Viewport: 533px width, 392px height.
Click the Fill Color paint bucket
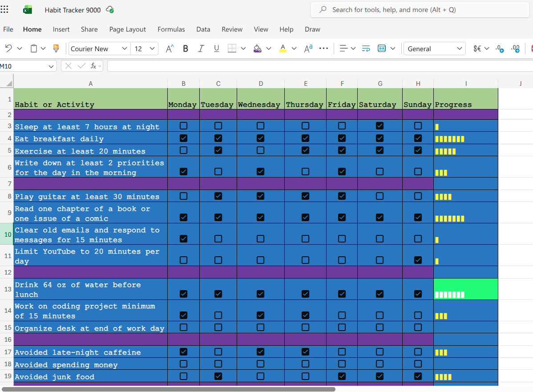257,48
